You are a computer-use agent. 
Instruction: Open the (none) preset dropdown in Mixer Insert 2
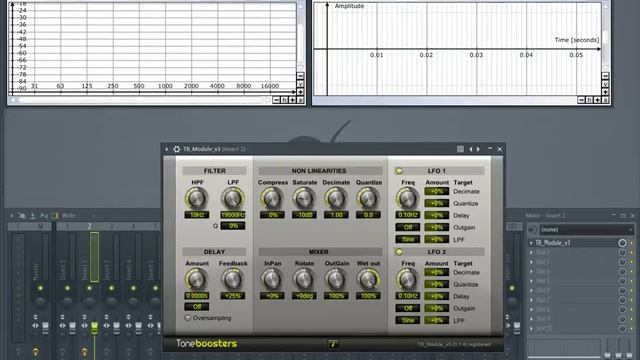[x=586, y=230]
